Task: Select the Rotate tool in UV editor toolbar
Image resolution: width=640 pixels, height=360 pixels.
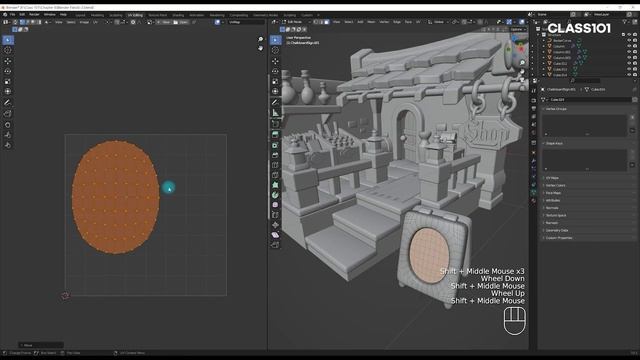Action: click(x=8, y=71)
